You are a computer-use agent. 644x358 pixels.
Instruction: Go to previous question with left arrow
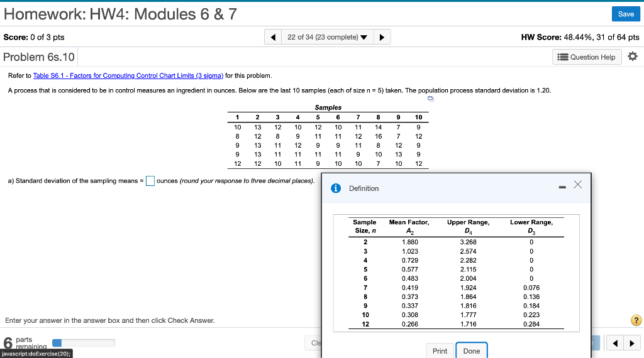(273, 37)
